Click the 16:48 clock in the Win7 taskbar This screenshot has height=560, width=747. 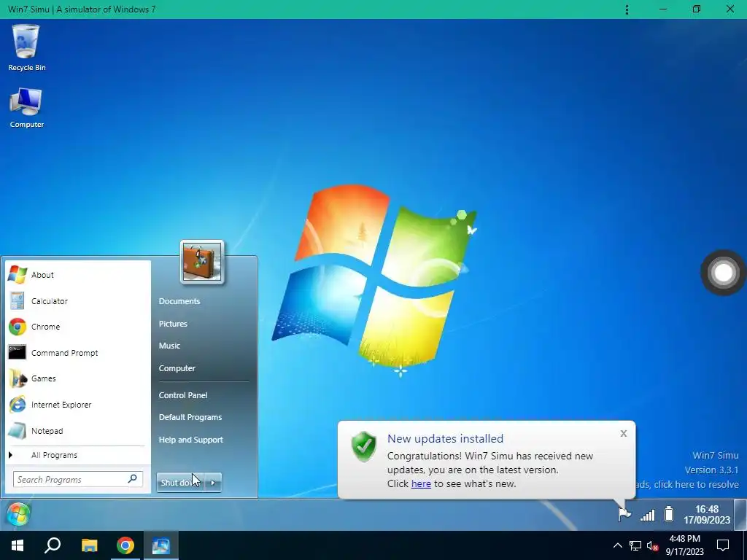pos(707,514)
